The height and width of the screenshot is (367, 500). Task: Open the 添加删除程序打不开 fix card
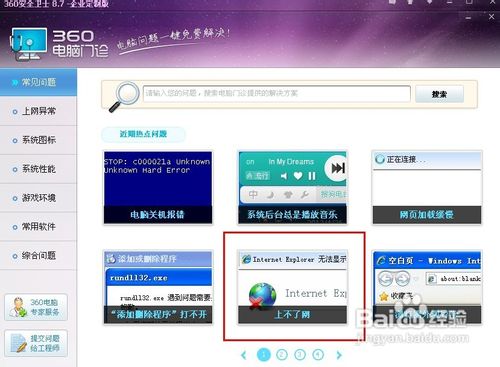click(x=158, y=287)
